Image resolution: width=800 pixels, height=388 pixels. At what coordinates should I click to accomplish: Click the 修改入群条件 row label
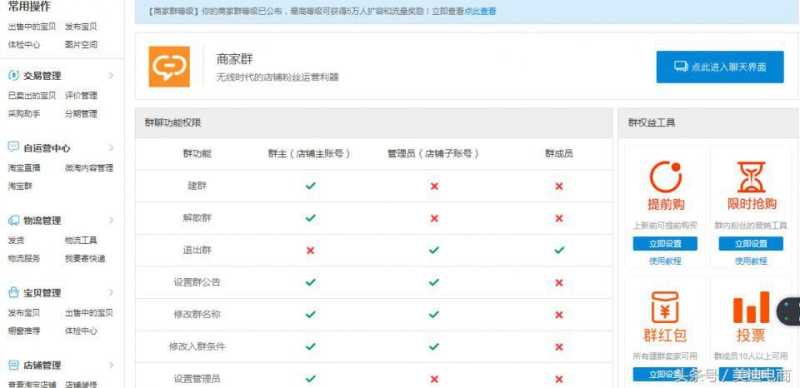[197, 347]
